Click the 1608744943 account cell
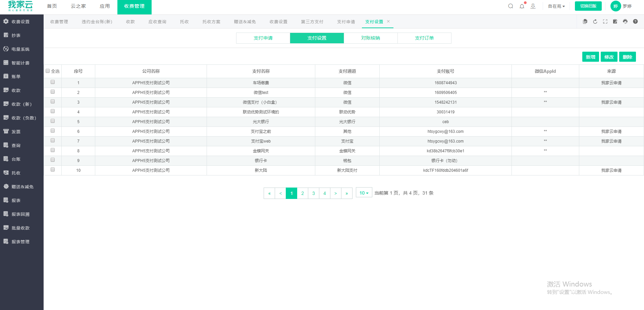This screenshot has height=310, width=644. (445, 83)
